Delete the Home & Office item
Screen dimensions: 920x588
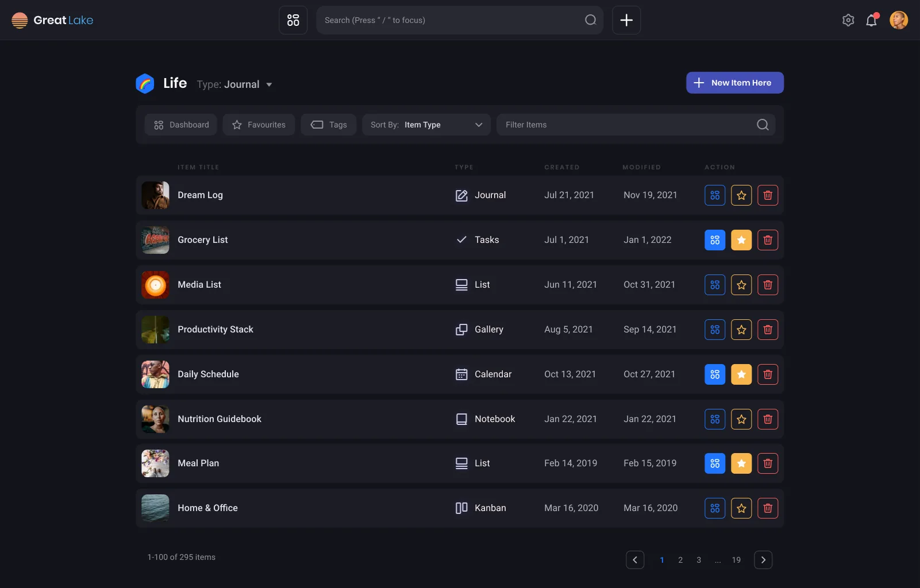point(768,508)
